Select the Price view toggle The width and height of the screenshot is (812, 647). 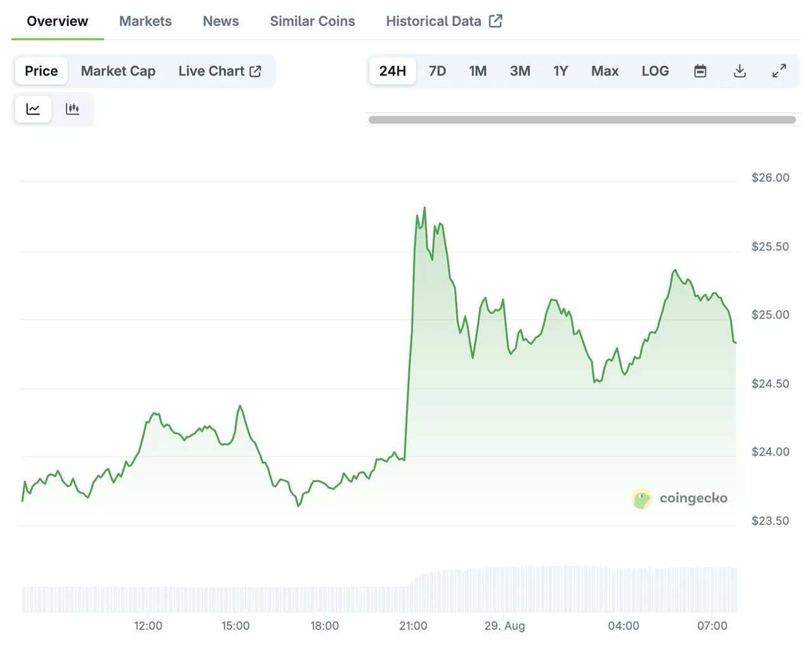pyautogui.click(x=41, y=71)
